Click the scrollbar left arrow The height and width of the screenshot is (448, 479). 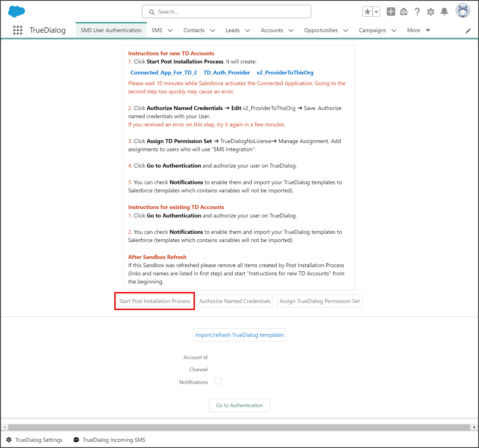coord(4,427)
